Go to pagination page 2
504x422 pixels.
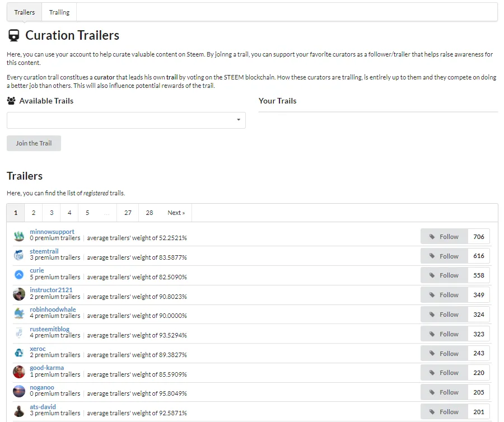[34, 213]
